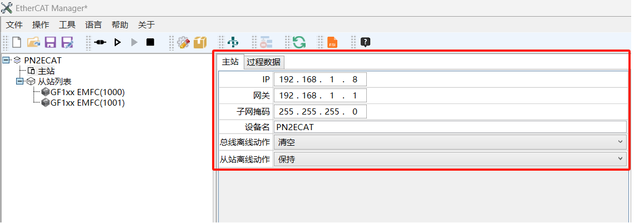
Task: Open an existing project folder
Action: click(34, 42)
